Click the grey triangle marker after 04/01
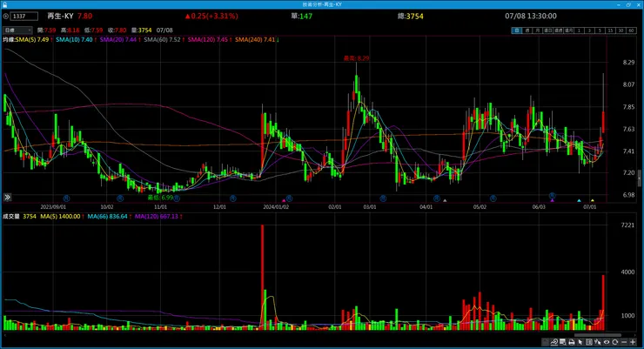644x349 pixels. pyautogui.click(x=445, y=200)
